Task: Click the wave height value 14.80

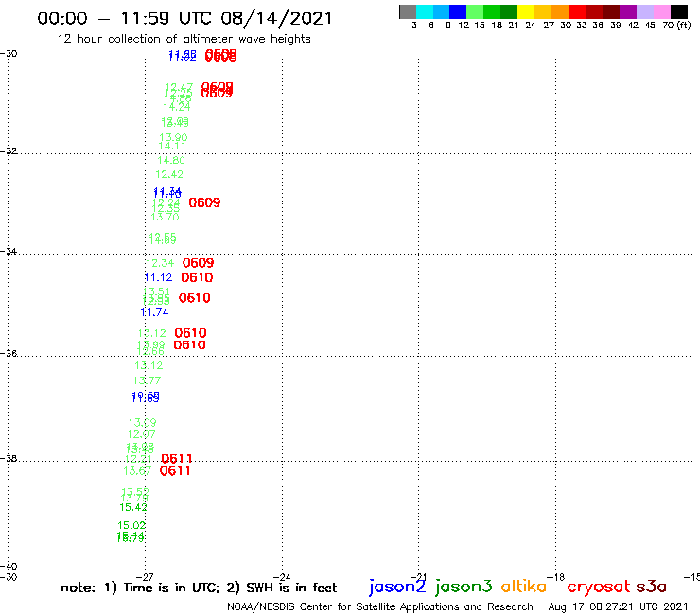Action: coord(171,160)
